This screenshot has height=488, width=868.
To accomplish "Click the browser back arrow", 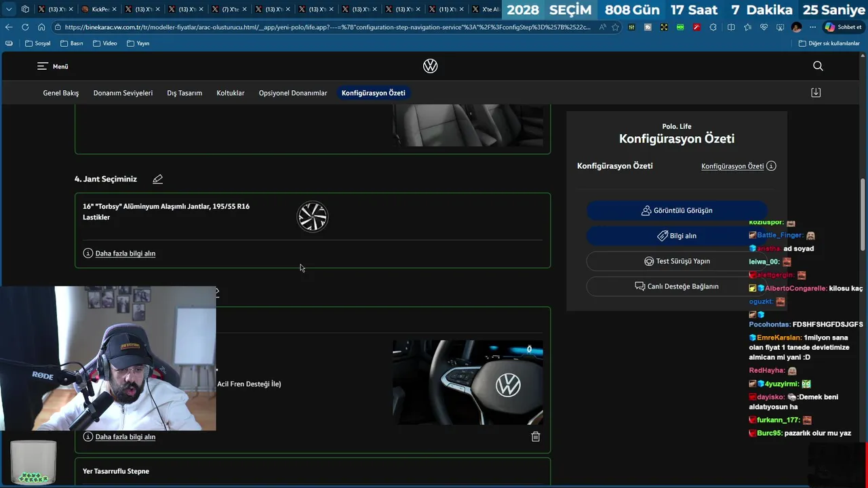I will coord(9,27).
